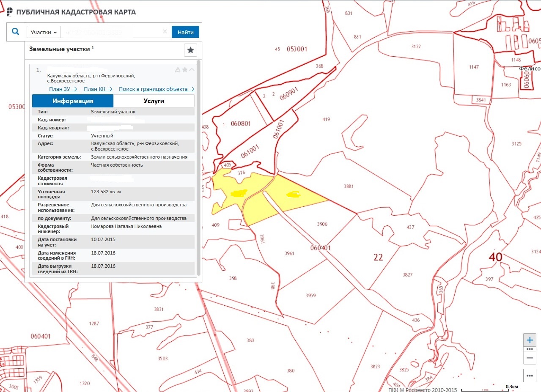
Task: Open Поиск в границах объекта link
Action: click(x=157, y=89)
